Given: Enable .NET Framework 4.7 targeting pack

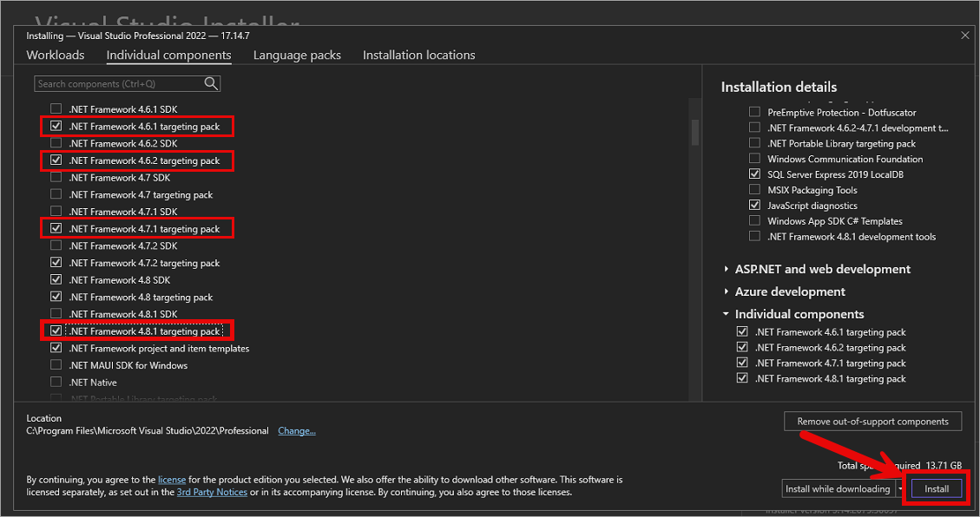Looking at the screenshot, I should tap(56, 194).
